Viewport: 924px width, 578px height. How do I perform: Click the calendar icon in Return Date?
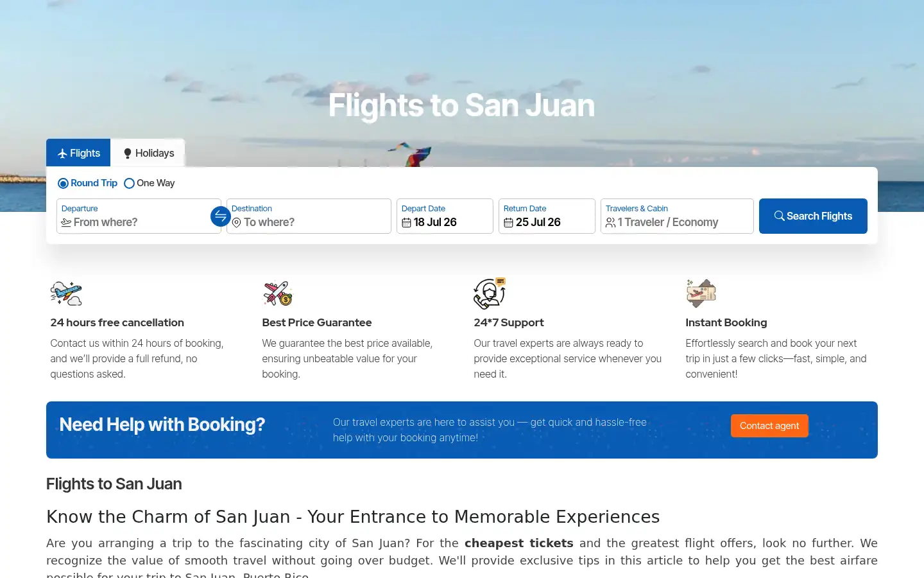pyautogui.click(x=508, y=223)
